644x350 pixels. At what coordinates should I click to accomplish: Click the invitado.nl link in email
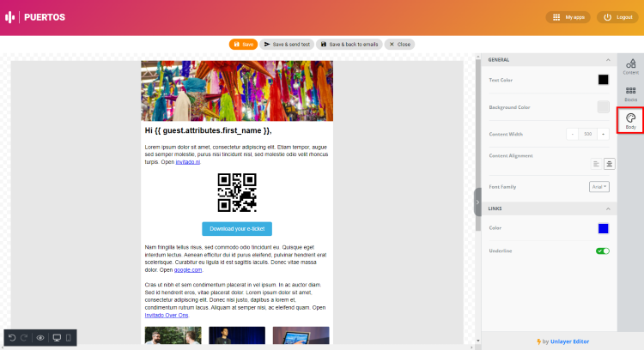pyautogui.click(x=188, y=162)
